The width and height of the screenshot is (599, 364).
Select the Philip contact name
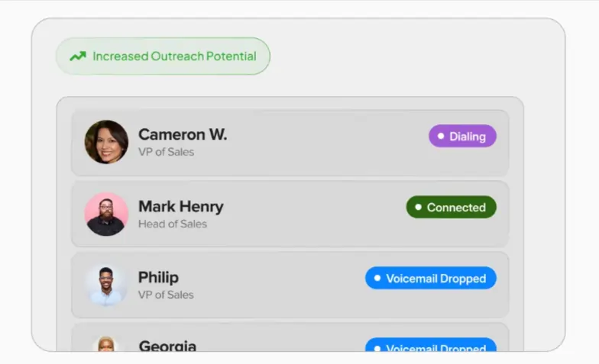pyautogui.click(x=158, y=277)
